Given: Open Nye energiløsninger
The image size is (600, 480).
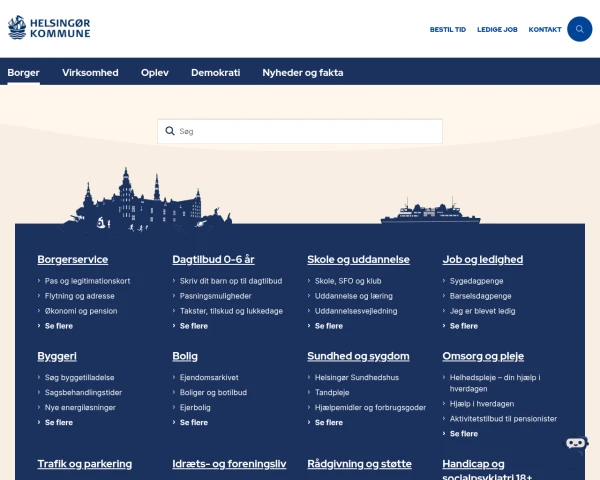Looking at the screenshot, I should (x=80, y=407).
